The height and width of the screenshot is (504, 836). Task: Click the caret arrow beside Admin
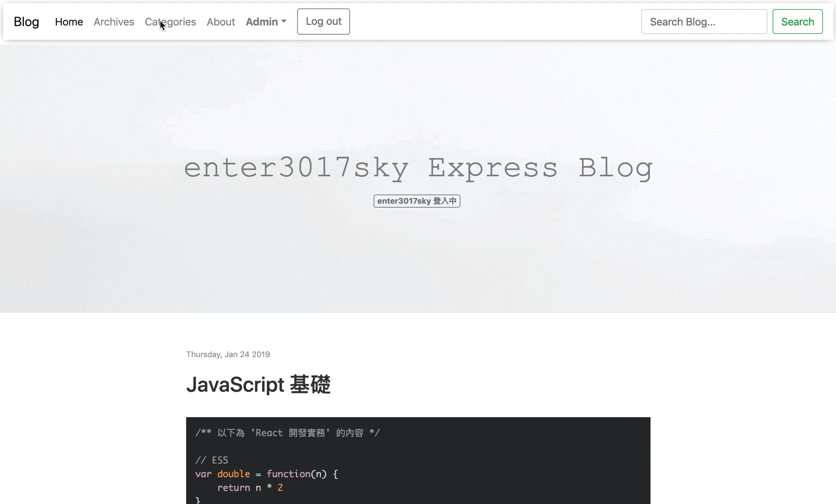284,21
